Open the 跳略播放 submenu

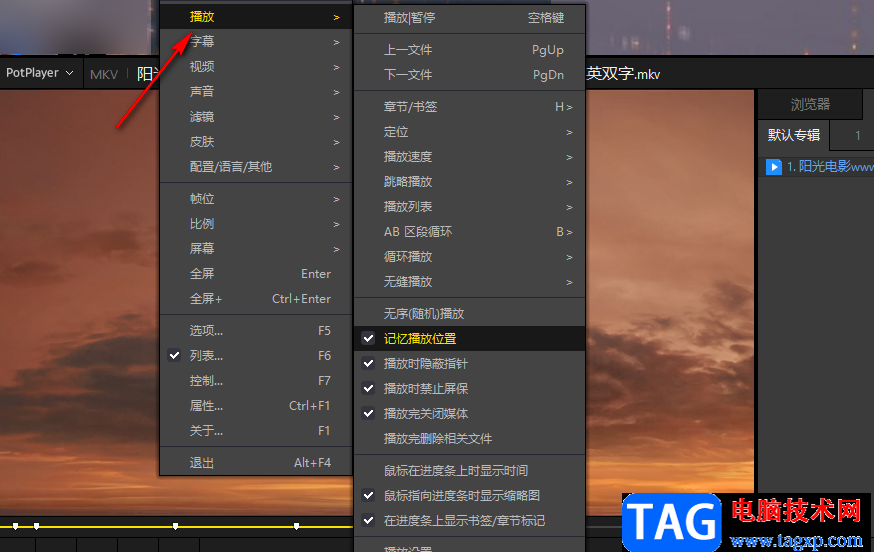coord(469,182)
